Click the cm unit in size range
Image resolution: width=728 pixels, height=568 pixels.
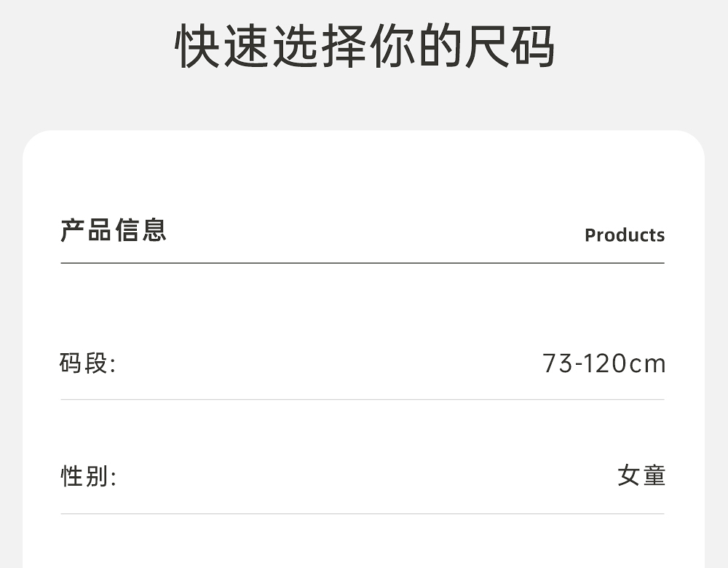pyautogui.click(x=647, y=363)
